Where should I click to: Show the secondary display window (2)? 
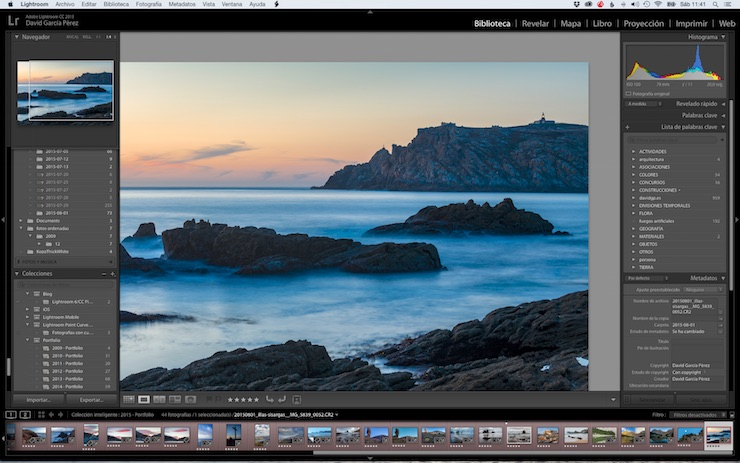click(25, 414)
